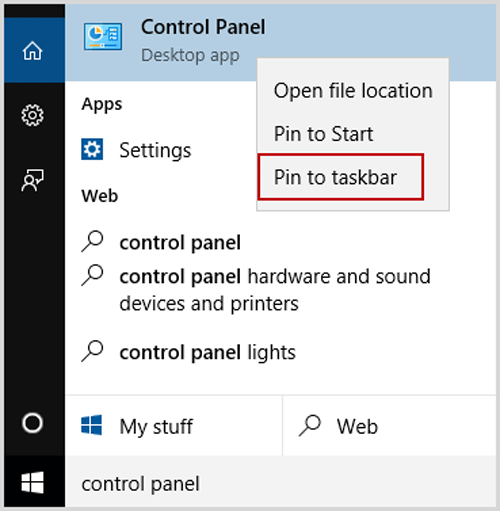Click the Control Panel app icon
Screen dimensions: 500x511
point(103,37)
